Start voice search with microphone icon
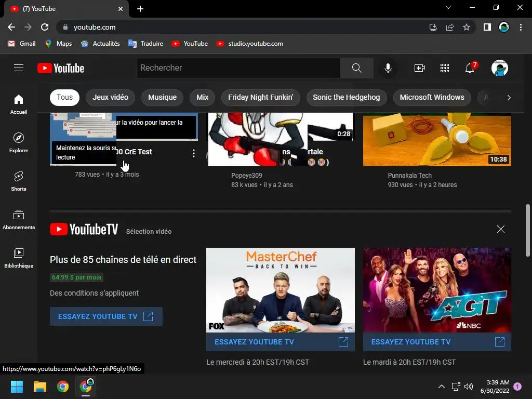The width and height of the screenshot is (532, 399). pyautogui.click(x=388, y=68)
